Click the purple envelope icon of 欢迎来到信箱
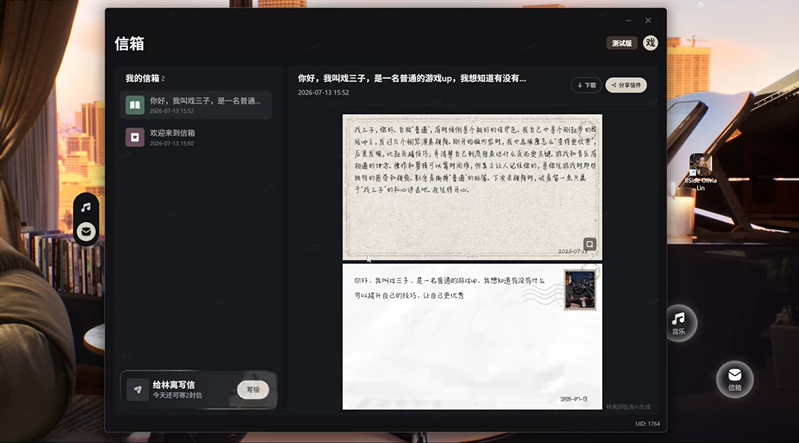The height and width of the screenshot is (443, 799). click(135, 137)
